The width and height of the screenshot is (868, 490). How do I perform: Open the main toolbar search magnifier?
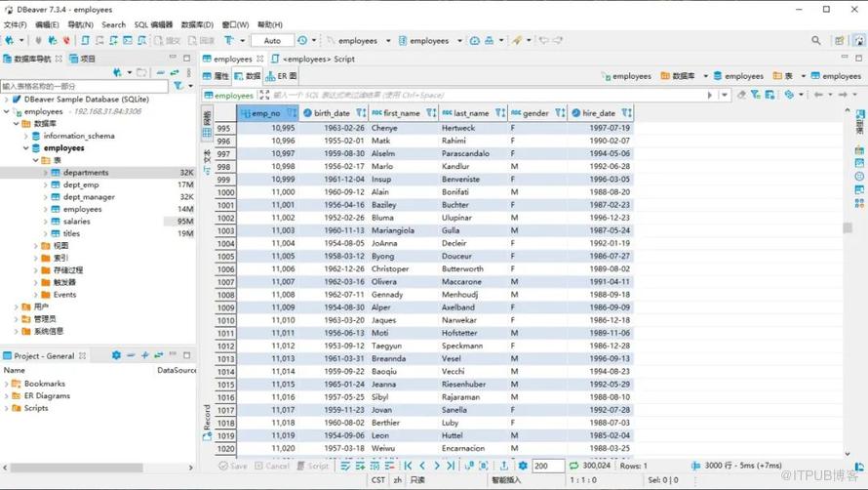pos(816,40)
